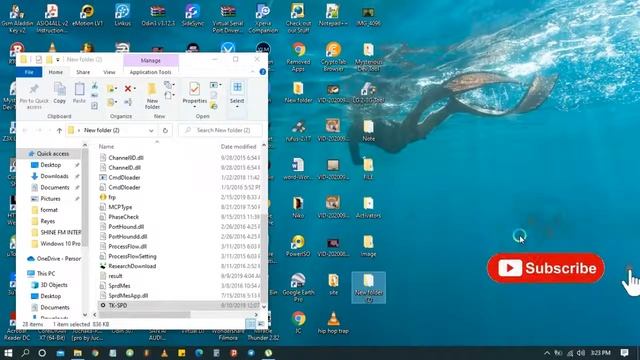This screenshot has height=360, width=640.
Task: Click the blue Help icon in Explorer
Action: 262,72
